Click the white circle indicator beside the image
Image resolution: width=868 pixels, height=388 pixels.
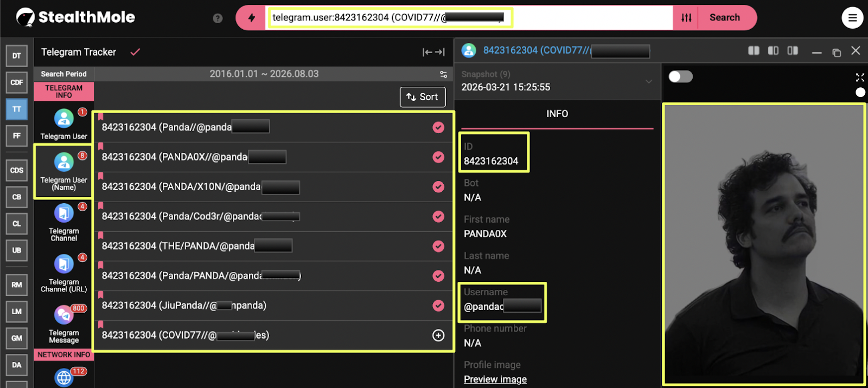click(860, 92)
